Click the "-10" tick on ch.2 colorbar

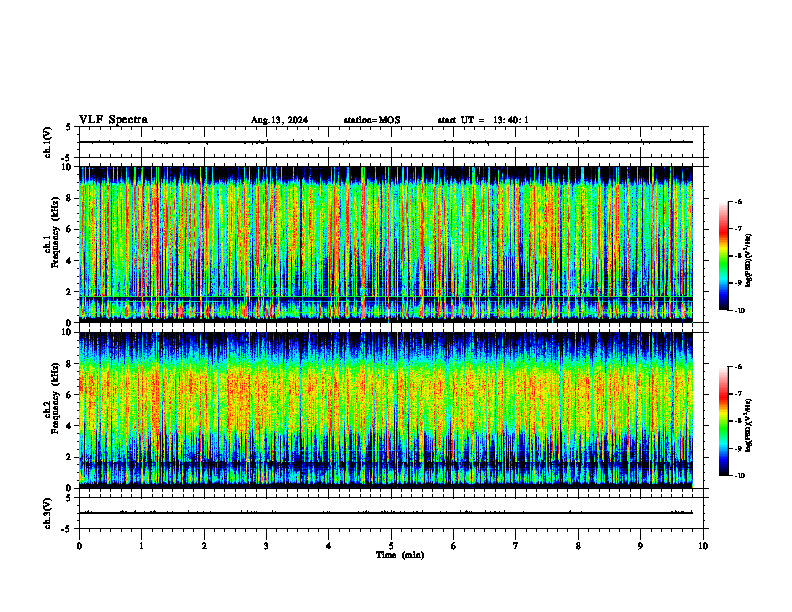point(740,476)
